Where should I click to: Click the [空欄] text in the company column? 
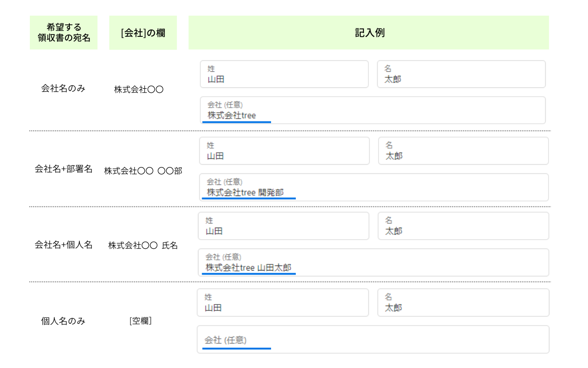tap(141, 321)
